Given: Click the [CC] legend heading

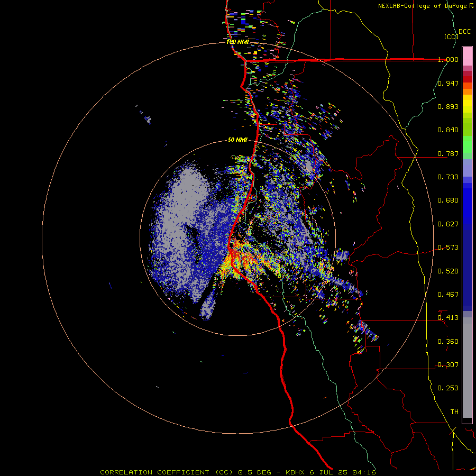Looking at the screenshot, I should pos(451,36).
